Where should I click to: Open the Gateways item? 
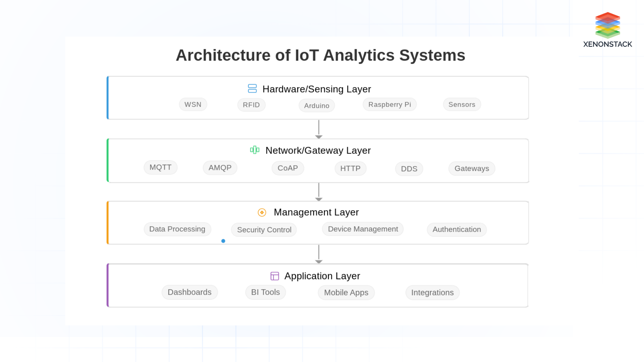click(471, 168)
